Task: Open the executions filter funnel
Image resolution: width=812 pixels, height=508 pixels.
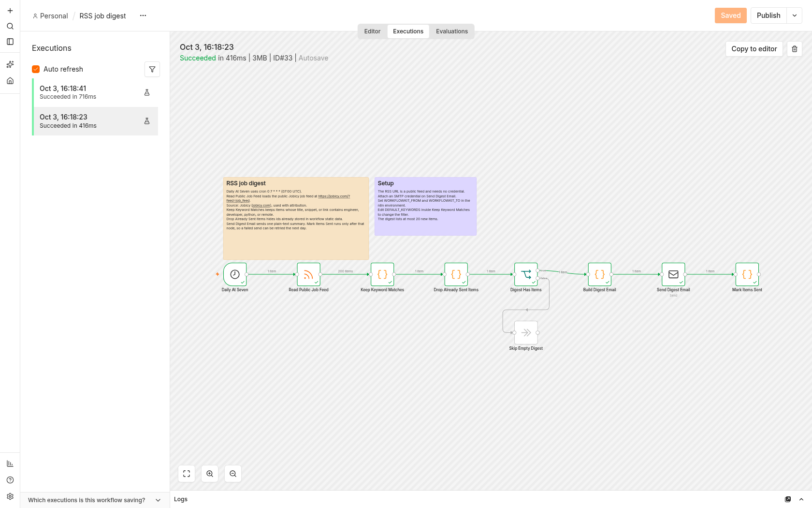Action: tap(152, 69)
